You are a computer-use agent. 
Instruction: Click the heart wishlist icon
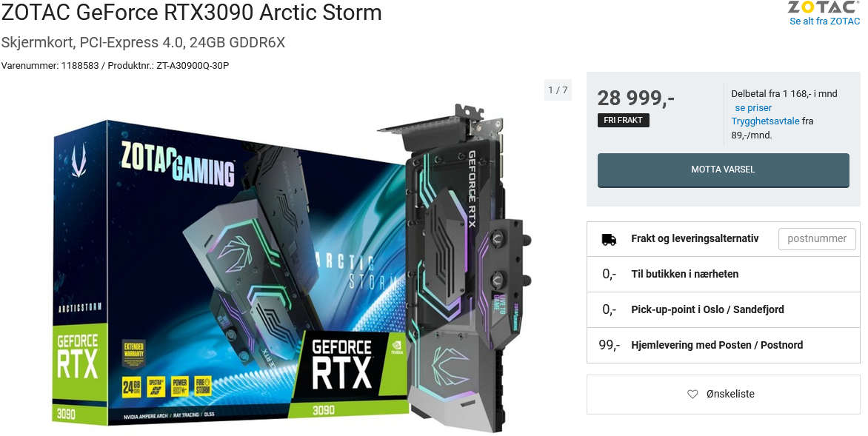pyautogui.click(x=692, y=394)
